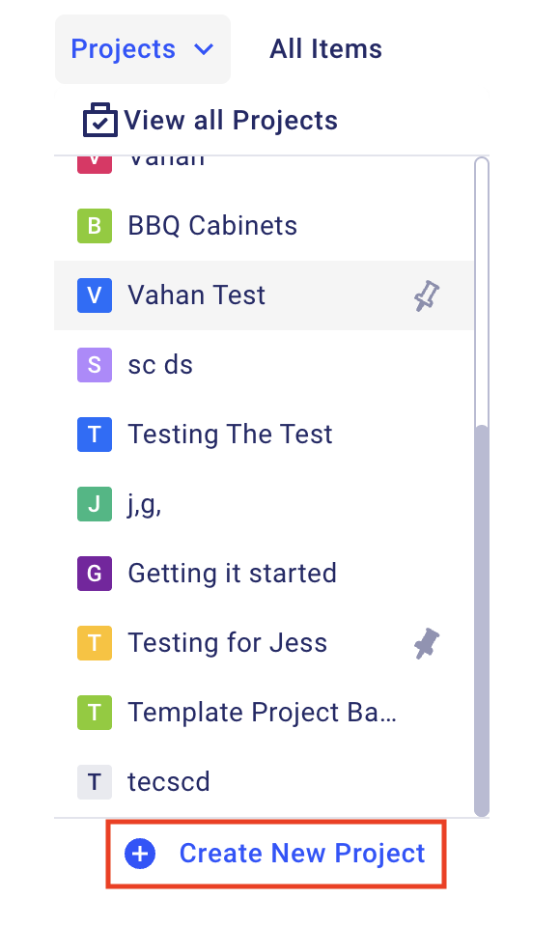Click the purple S icon for sc ds
The width and height of the screenshot is (560, 927).
(95, 365)
